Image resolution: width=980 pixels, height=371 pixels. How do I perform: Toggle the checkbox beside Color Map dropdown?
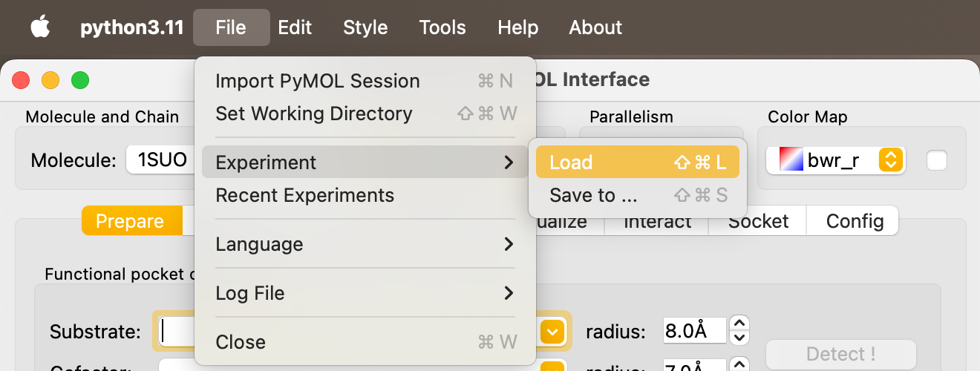point(937,160)
